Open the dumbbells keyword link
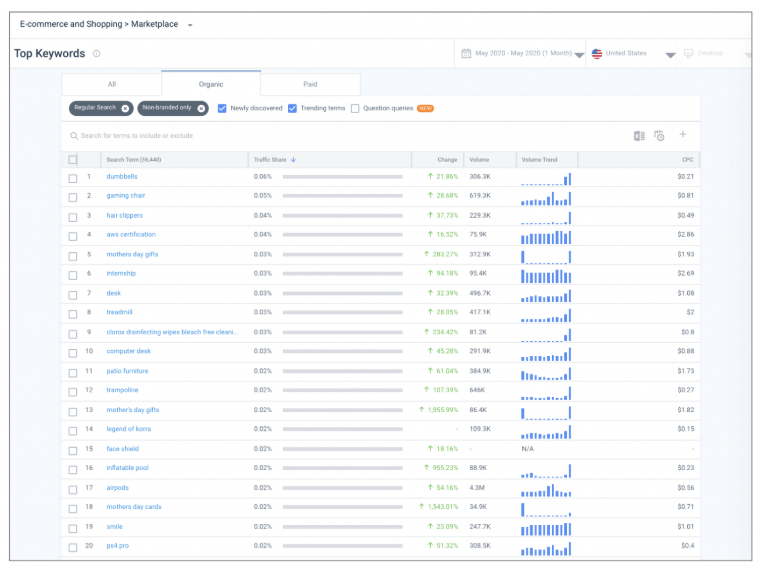The image size is (764, 575). coord(122,176)
